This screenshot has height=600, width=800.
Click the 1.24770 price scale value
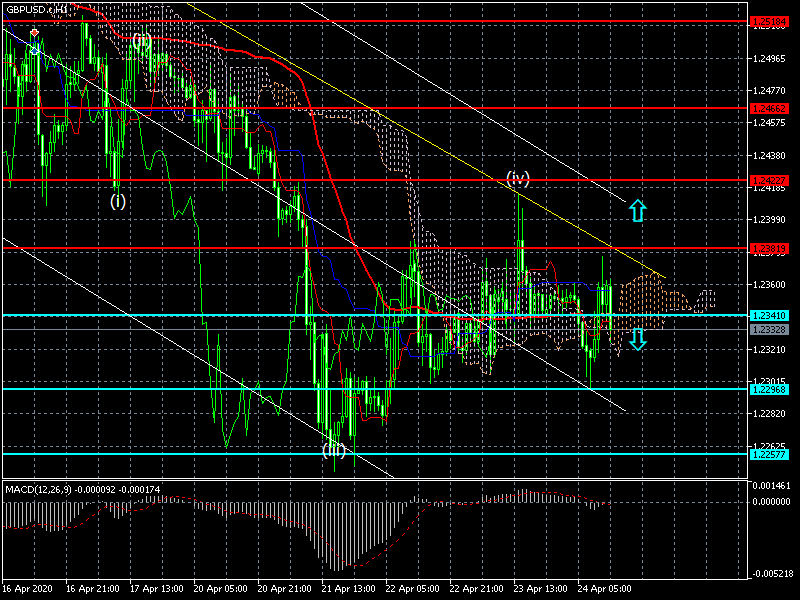pos(769,91)
